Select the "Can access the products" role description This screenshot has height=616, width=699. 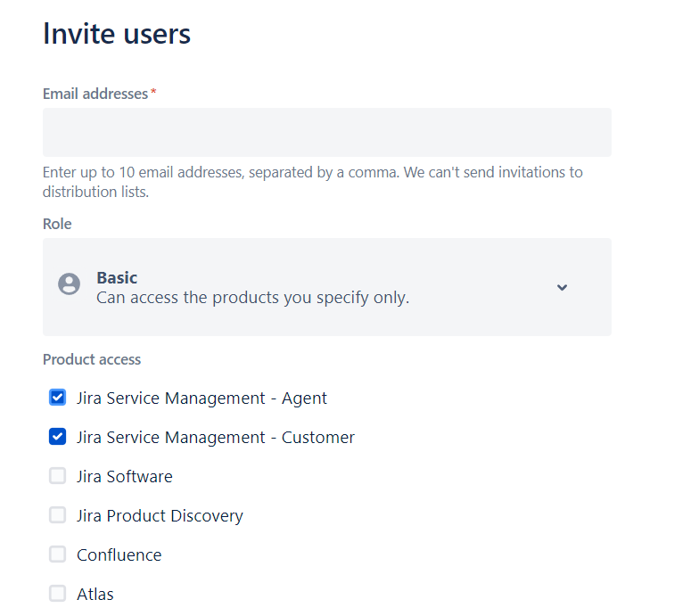(252, 298)
